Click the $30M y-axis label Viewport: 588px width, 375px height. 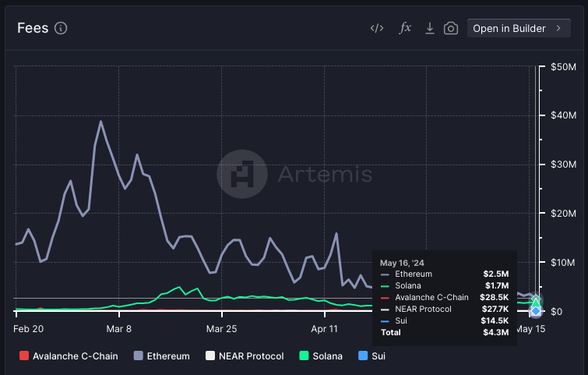click(x=563, y=165)
